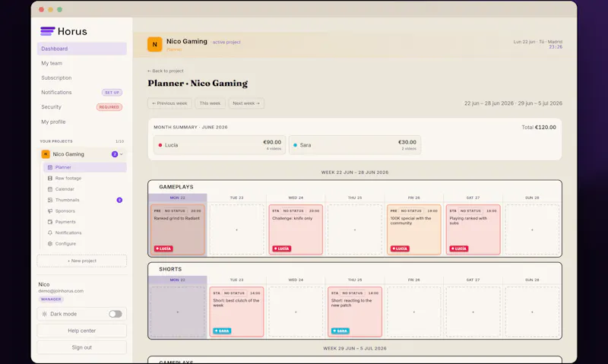Open the Playing ranked with subs card
Image resolution: width=608 pixels, height=364 pixels.
pyautogui.click(x=473, y=229)
